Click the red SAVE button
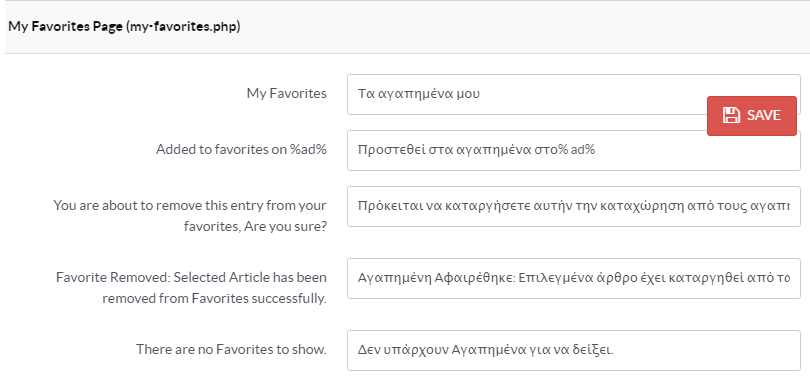810x377 pixels. (x=752, y=116)
